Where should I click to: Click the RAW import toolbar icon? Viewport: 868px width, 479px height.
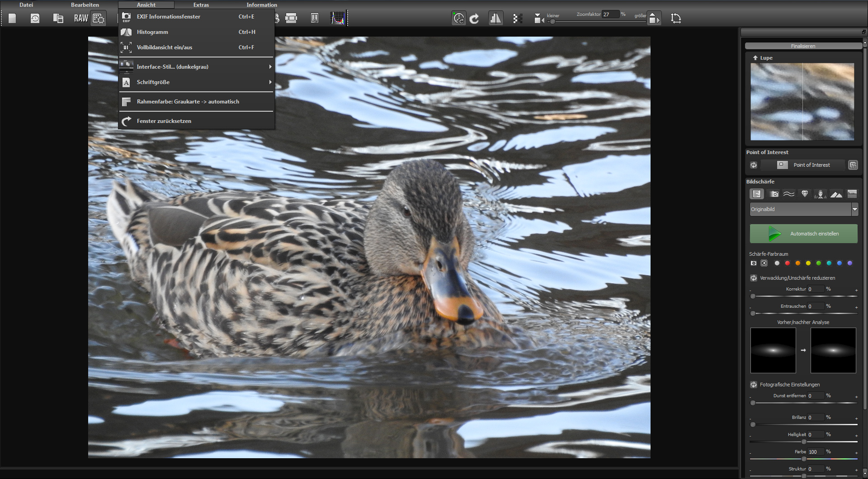pos(81,18)
